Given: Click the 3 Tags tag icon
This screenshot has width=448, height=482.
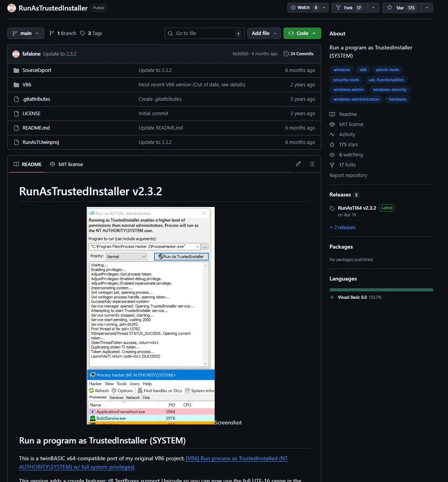Looking at the screenshot, I should tap(82, 33).
